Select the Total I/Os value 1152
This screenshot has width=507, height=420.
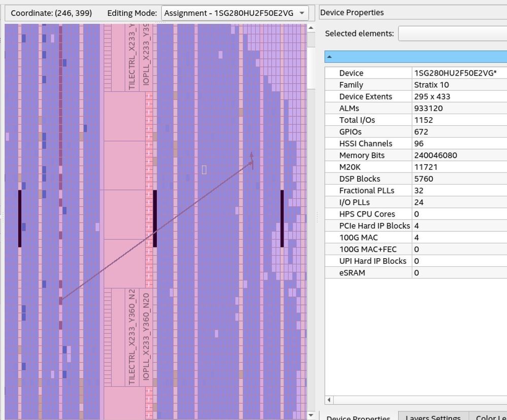[x=423, y=120]
